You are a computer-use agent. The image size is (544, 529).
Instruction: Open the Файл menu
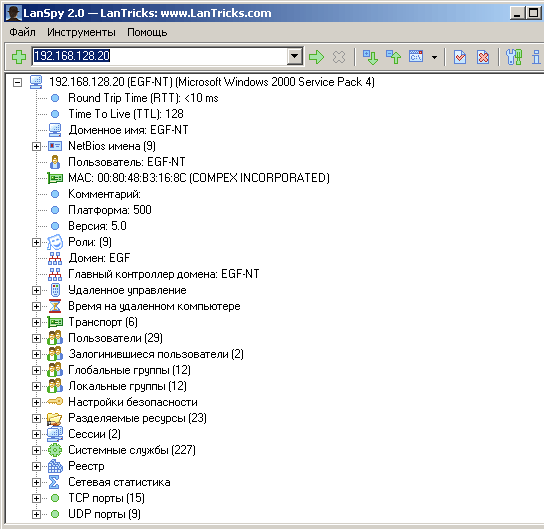[22, 32]
